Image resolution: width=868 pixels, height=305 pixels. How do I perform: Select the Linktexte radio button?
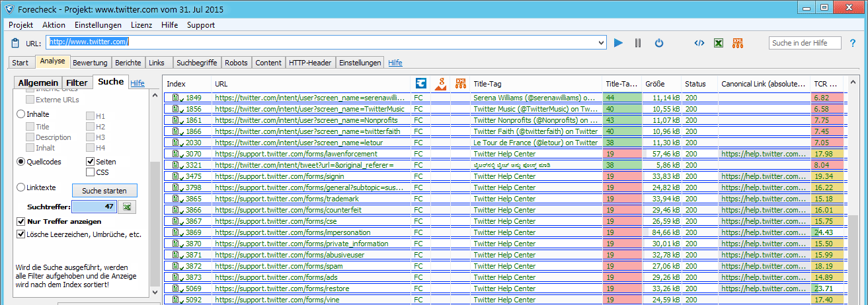21,187
